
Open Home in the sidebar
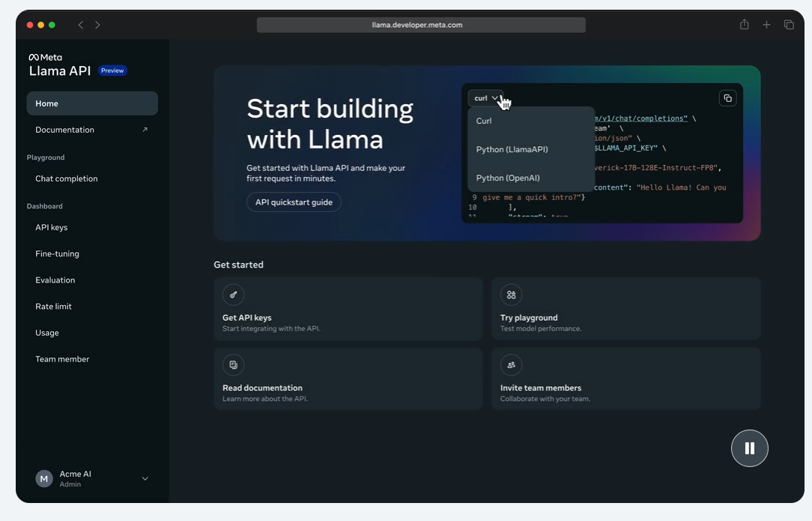point(92,103)
